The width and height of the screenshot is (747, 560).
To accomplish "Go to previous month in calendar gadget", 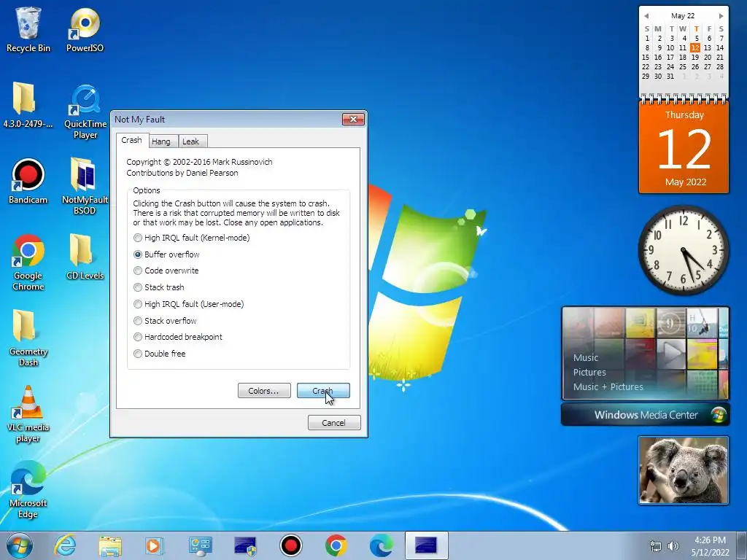I will pyautogui.click(x=646, y=16).
